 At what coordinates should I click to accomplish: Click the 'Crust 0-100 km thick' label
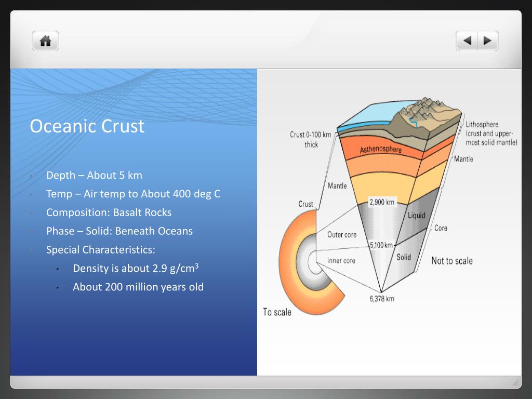(x=311, y=139)
